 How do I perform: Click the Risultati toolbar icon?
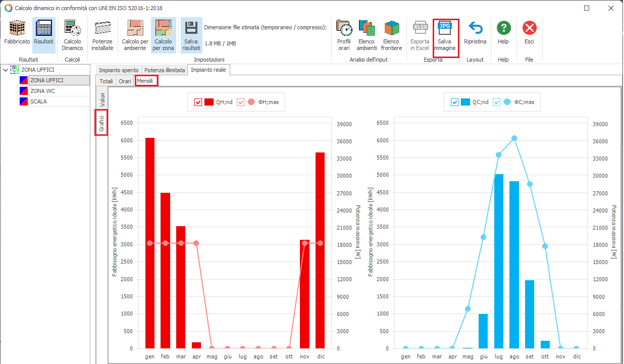(x=43, y=34)
